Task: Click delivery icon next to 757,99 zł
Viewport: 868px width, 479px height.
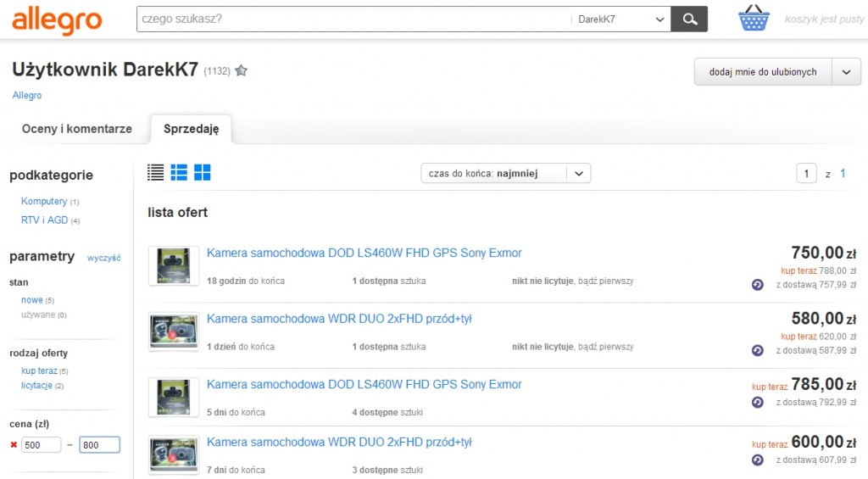Action: [757, 285]
